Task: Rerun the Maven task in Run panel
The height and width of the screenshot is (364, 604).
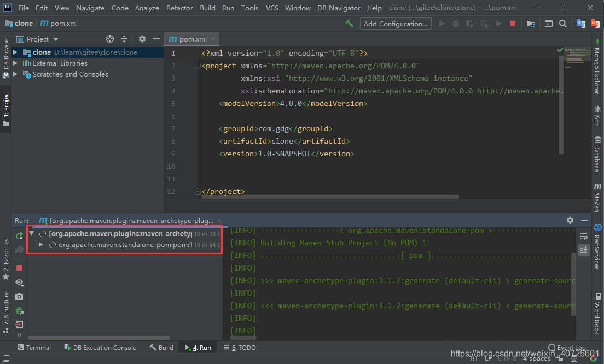Action: pyautogui.click(x=19, y=236)
